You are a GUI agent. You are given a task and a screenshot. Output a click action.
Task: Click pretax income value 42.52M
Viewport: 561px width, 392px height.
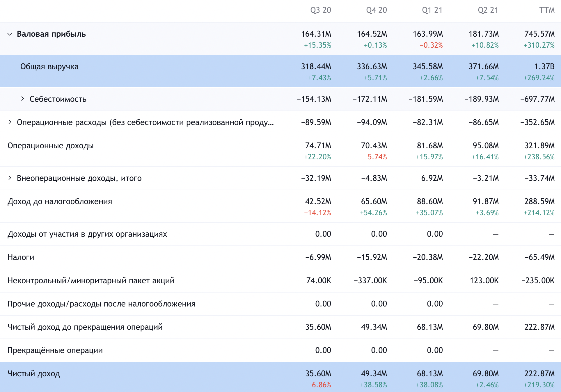coord(318,202)
